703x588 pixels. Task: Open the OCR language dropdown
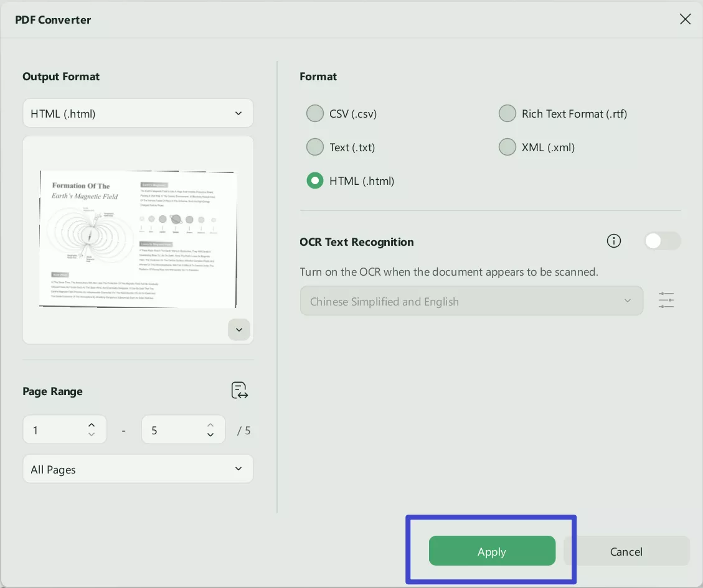(x=471, y=301)
